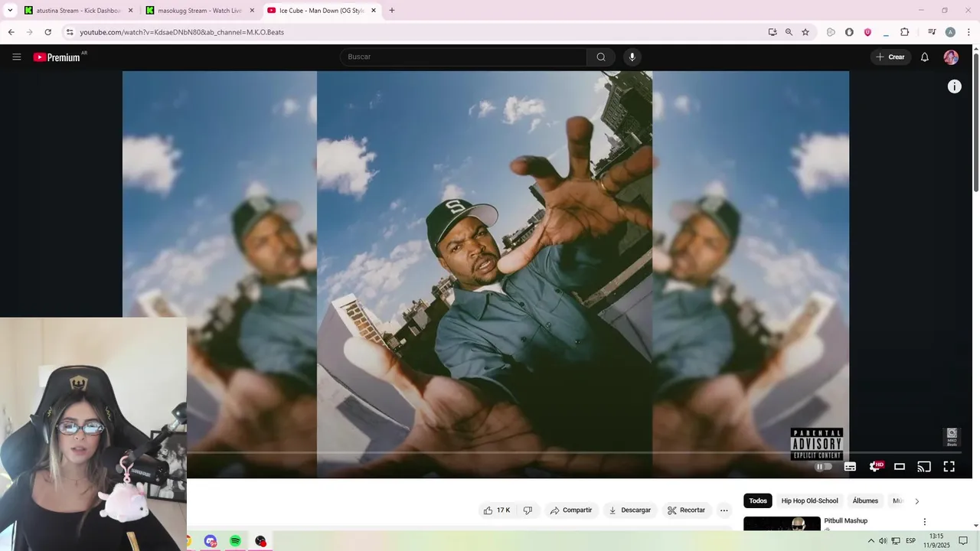Install app icon in the address bar

(x=773, y=32)
